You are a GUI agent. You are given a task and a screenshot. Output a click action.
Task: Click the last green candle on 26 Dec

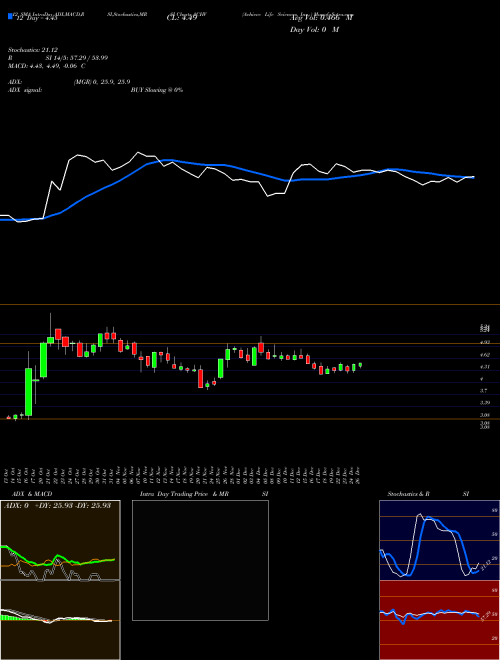tap(360, 365)
